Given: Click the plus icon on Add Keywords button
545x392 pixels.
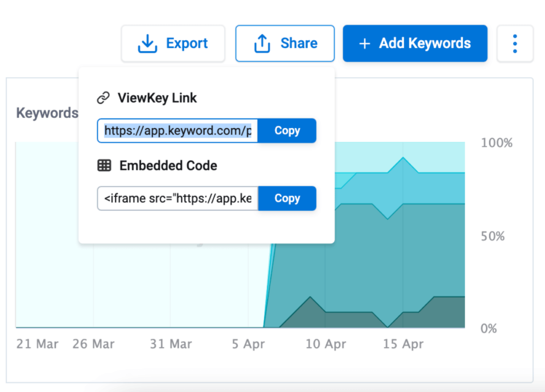Looking at the screenshot, I should pos(364,44).
